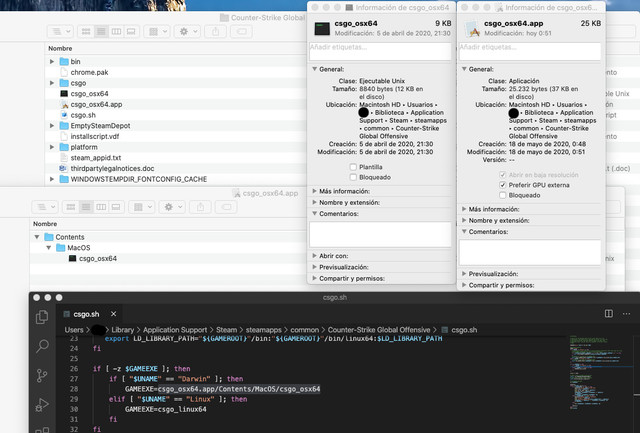Select icon view in csgo_osx64.app Finder window
The width and height of the screenshot is (640, 433).
[x=71, y=207]
